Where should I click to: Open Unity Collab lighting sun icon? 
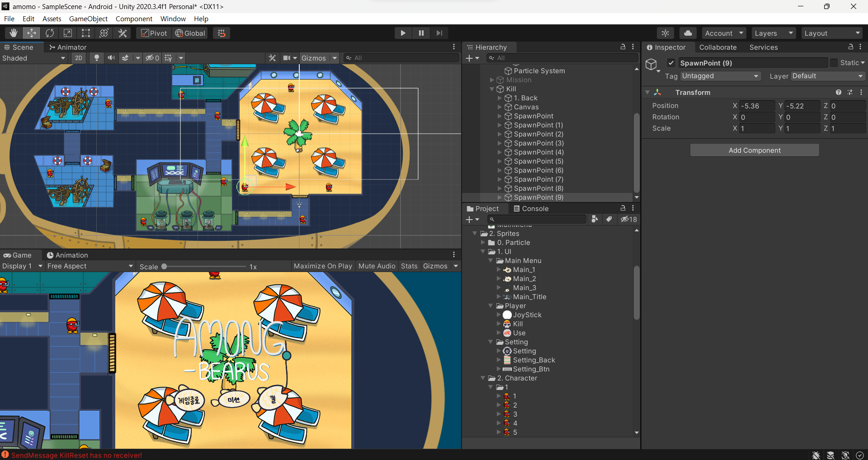pyautogui.click(x=665, y=33)
